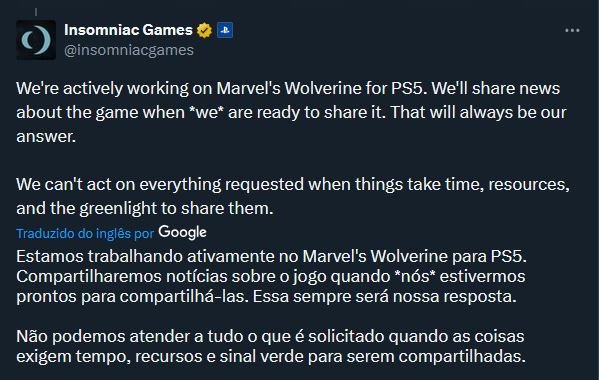Open the Insomniac Games profile avatar
The width and height of the screenshot is (599, 380).
(36, 40)
